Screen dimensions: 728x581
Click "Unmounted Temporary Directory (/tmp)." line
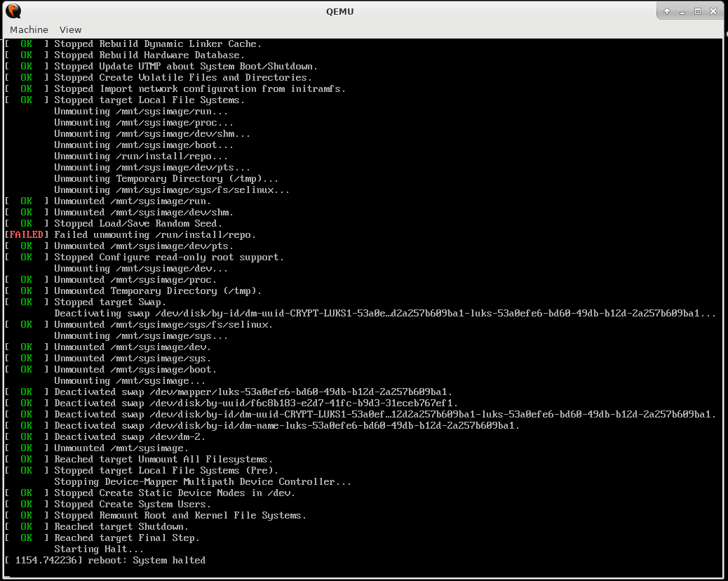point(157,290)
